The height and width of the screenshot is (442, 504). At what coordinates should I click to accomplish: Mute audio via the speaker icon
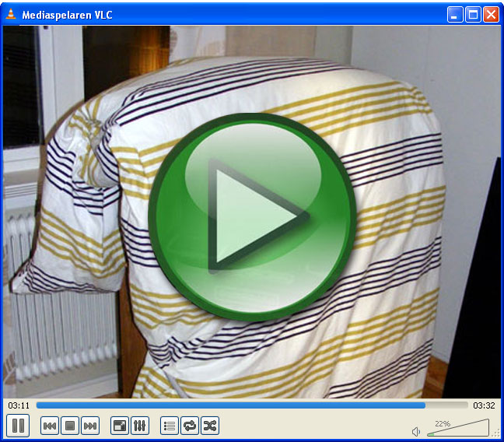[x=416, y=432]
